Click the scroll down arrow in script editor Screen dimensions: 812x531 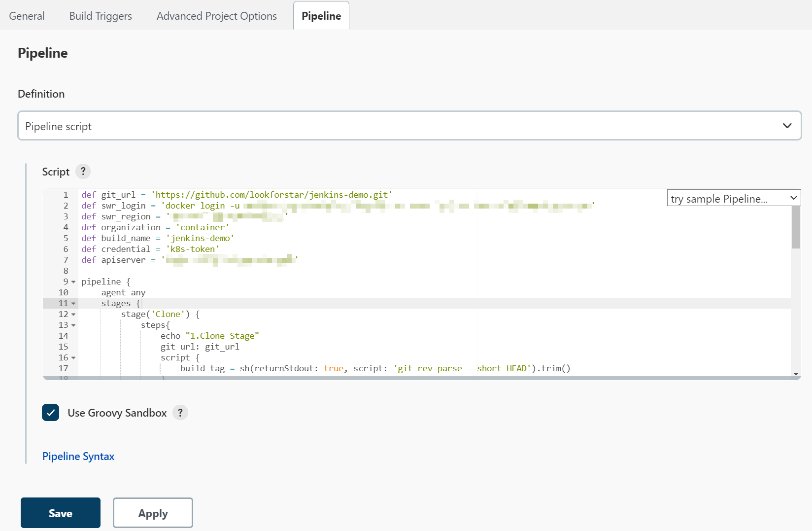click(x=795, y=375)
